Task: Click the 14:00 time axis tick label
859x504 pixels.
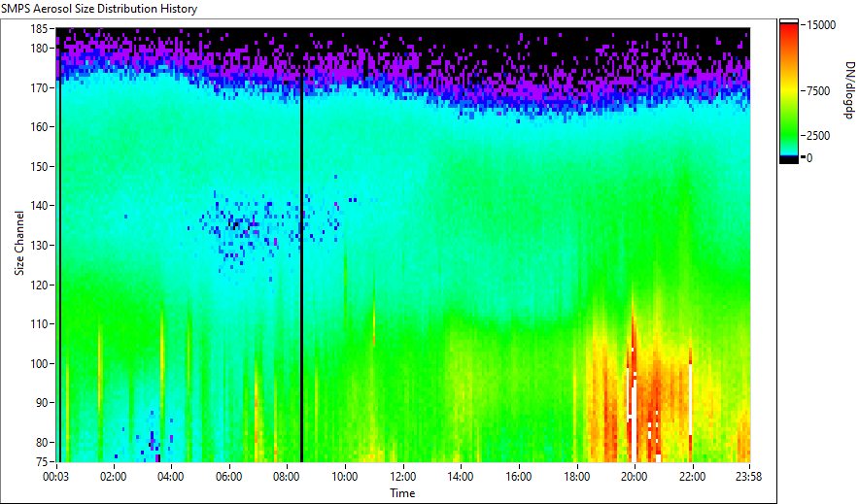Action: [461, 477]
